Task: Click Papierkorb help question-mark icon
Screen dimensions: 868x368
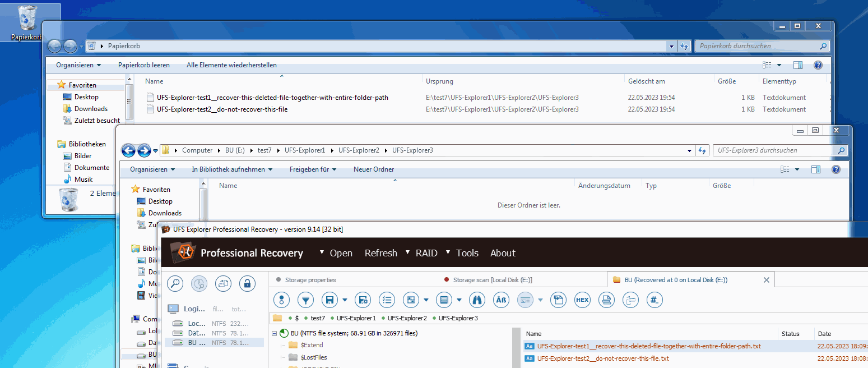Action: 818,65
